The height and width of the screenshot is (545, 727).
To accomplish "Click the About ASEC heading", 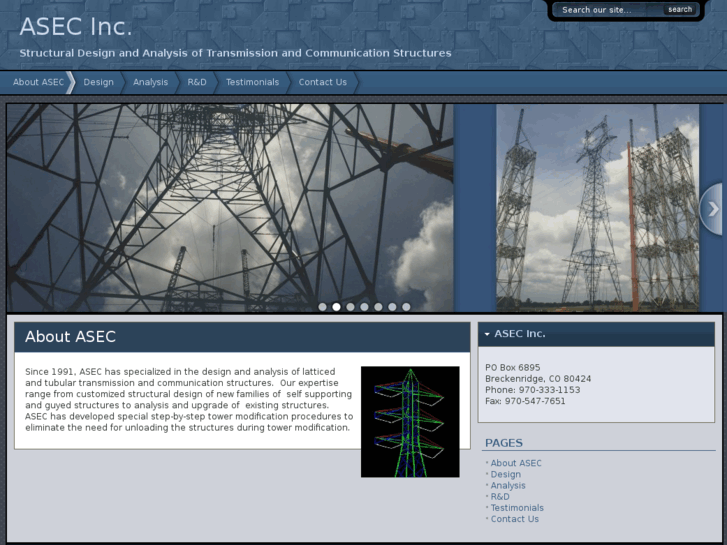I will pos(70,337).
